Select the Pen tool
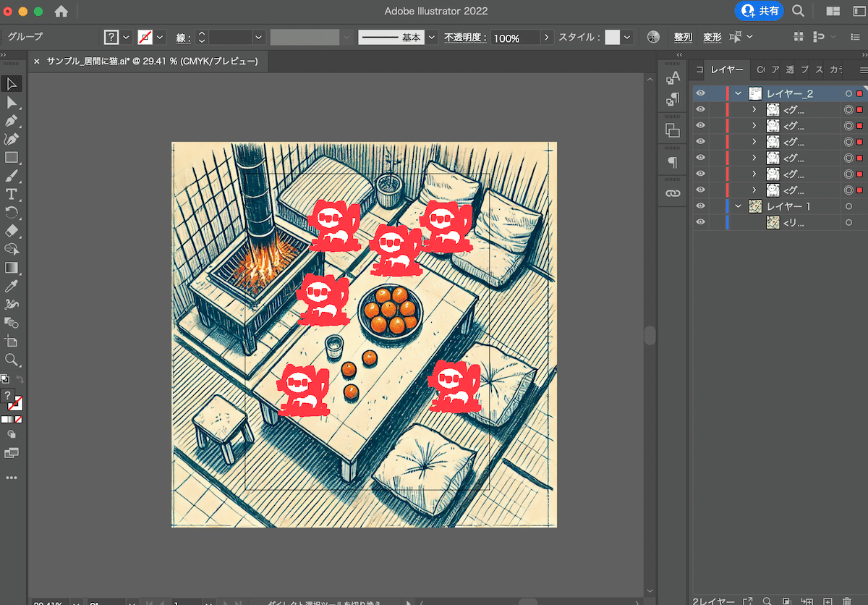 coord(12,121)
